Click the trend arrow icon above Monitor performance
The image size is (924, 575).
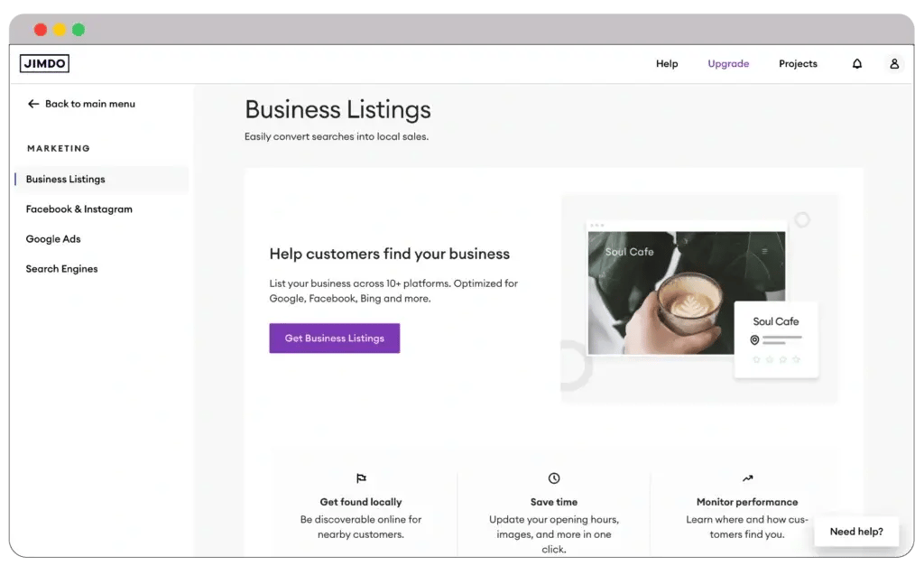tap(747, 478)
